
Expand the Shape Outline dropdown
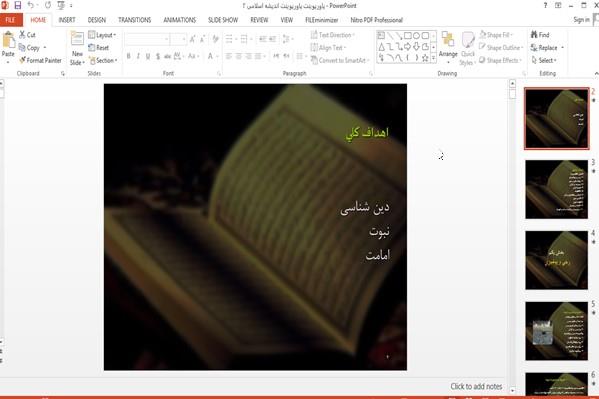(501, 47)
